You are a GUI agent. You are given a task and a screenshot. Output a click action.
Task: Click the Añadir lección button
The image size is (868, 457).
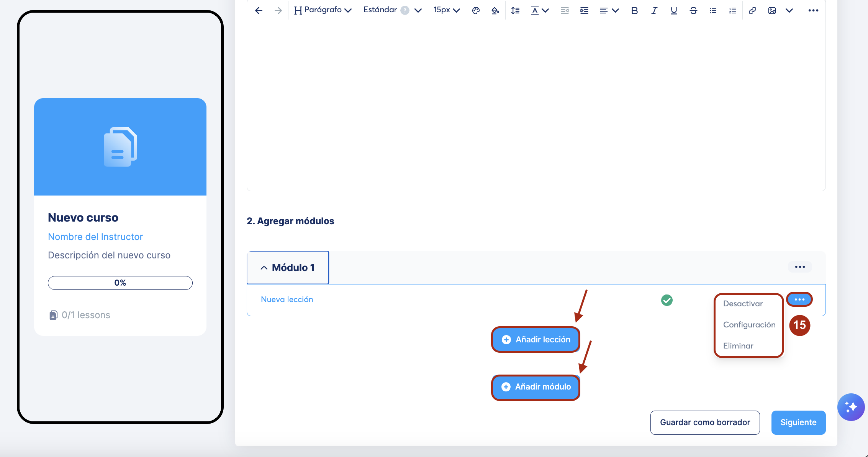coord(536,340)
